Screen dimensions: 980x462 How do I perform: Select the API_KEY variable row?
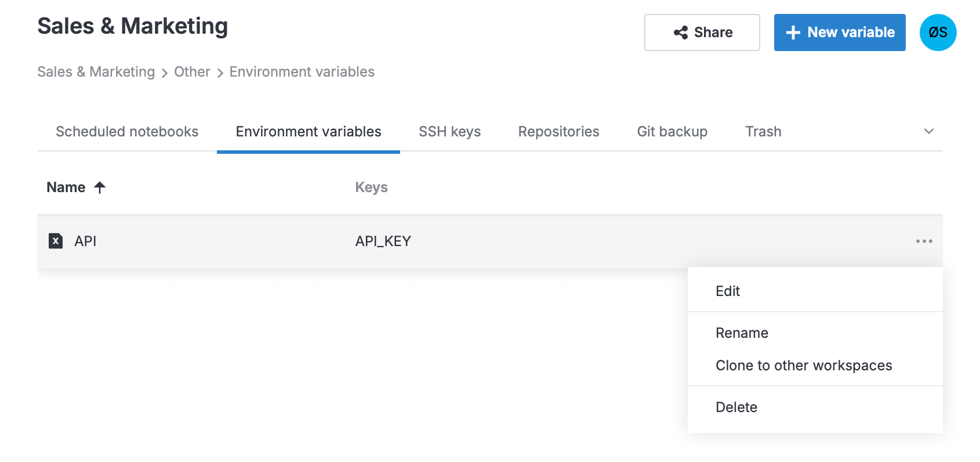tap(383, 241)
